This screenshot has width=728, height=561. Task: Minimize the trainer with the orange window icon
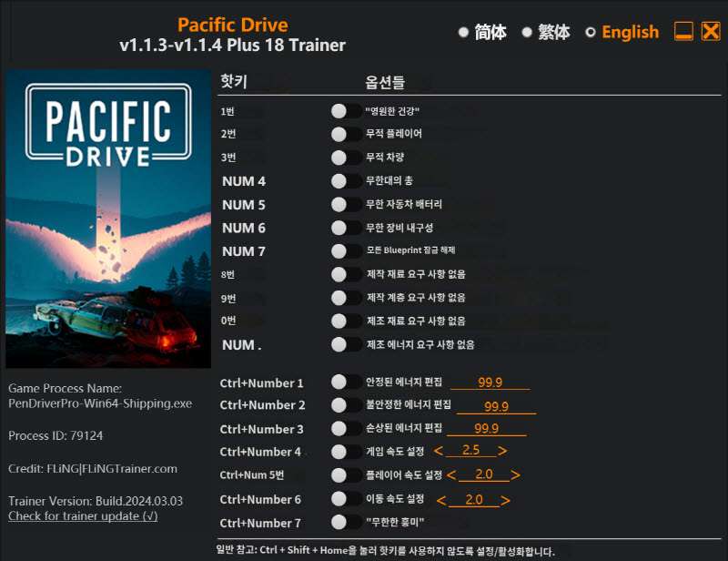[x=683, y=31]
